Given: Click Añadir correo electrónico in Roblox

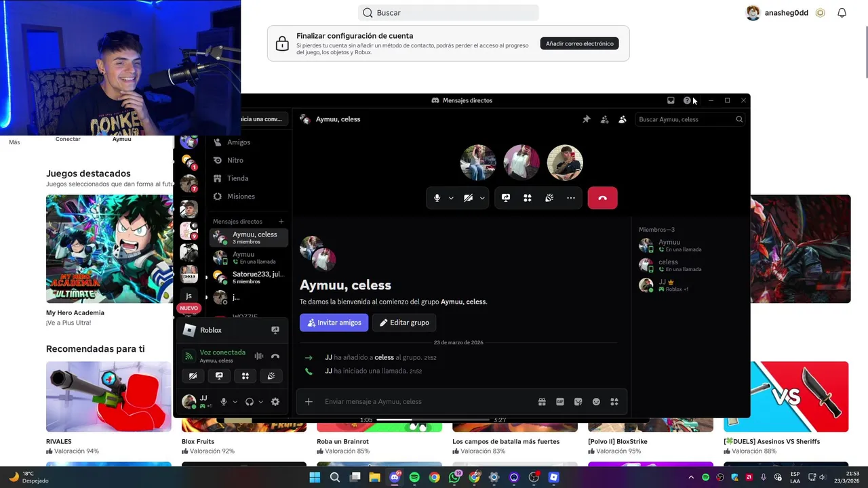Looking at the screenshot, I should pos(579,43).
